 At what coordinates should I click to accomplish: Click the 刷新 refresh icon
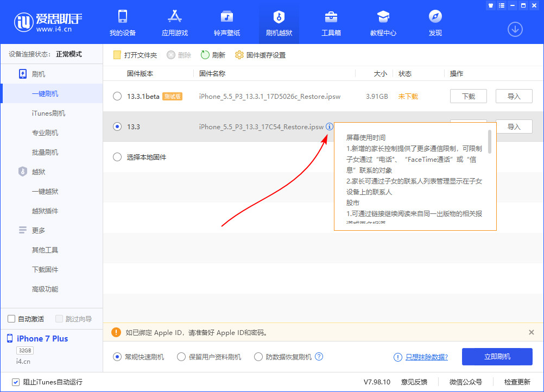[205, 55]
